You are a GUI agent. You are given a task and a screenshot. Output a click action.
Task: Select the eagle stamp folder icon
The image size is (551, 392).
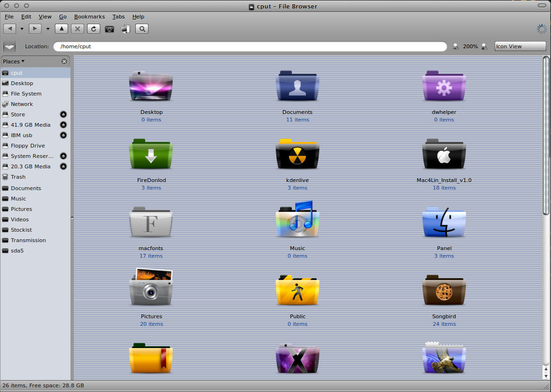tap(444, 357)
